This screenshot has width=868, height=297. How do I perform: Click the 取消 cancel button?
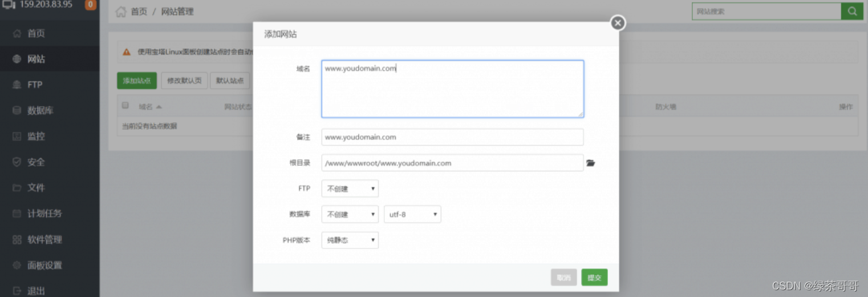[x=563, y=278]
